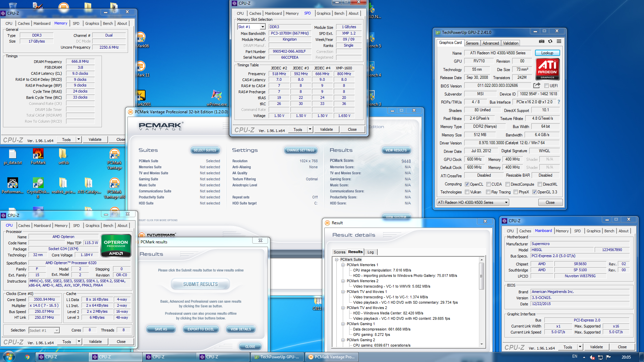Click the ATI Radeon logo in GPU-Z
The height and width of the screenshot is (362, 644).
(547, 69)
